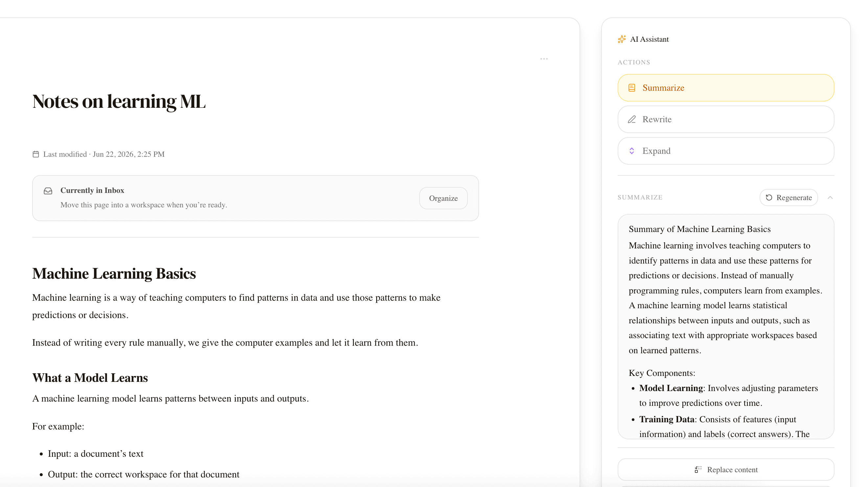Click paragraph 'A machine learning model learns patterns'
The height and width of the screenshot is (487, 868).
(171, 399)
